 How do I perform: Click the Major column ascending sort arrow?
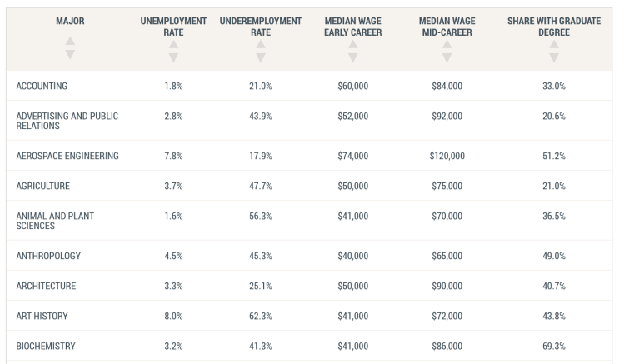(69, 42)
